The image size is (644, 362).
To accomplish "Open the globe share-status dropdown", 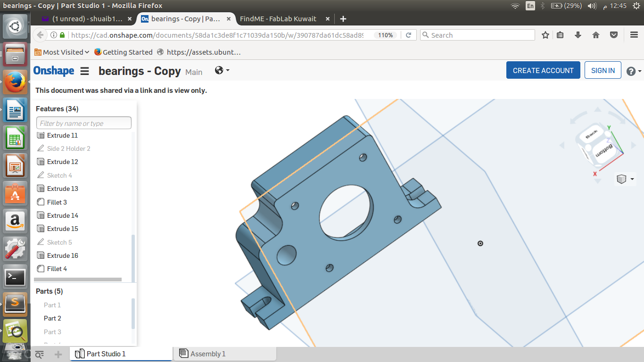I will click(222, 70).
